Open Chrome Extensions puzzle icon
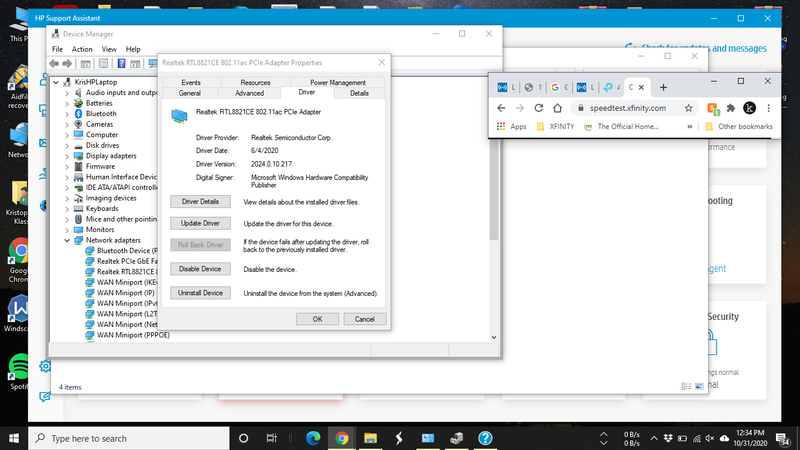 (731, 108)
